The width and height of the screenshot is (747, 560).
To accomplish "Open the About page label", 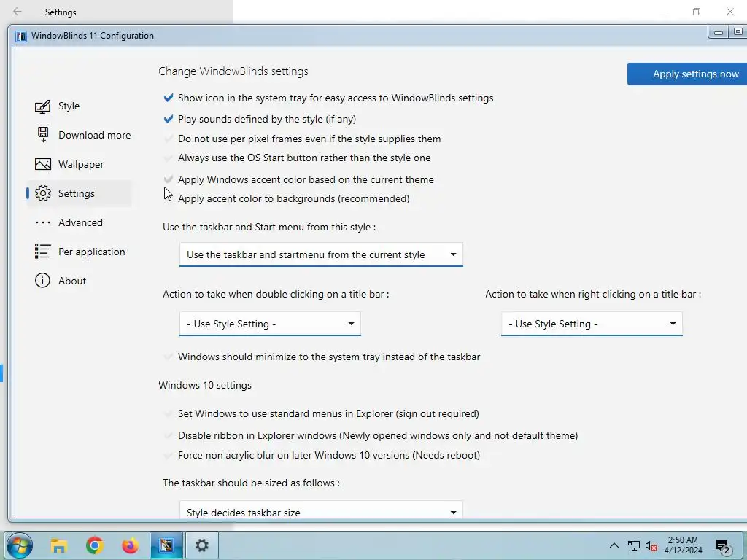I will pyautogui.click(x=72, y=281).
